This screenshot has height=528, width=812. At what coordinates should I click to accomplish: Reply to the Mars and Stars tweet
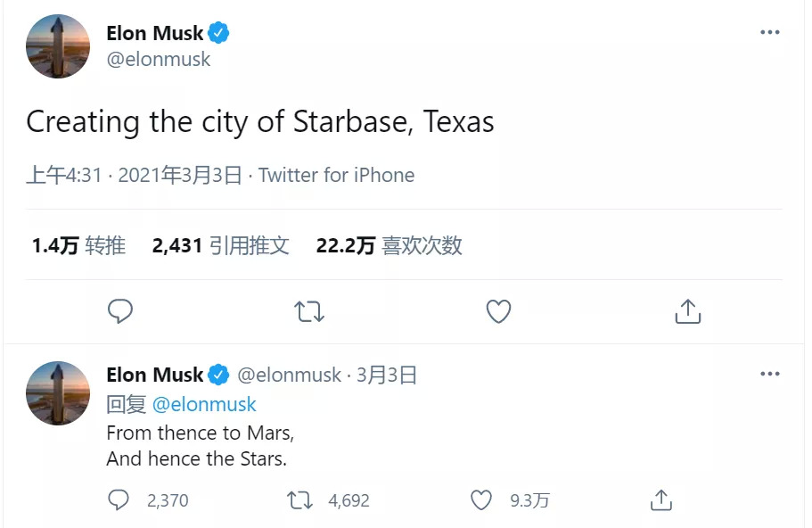coord(119,500)
